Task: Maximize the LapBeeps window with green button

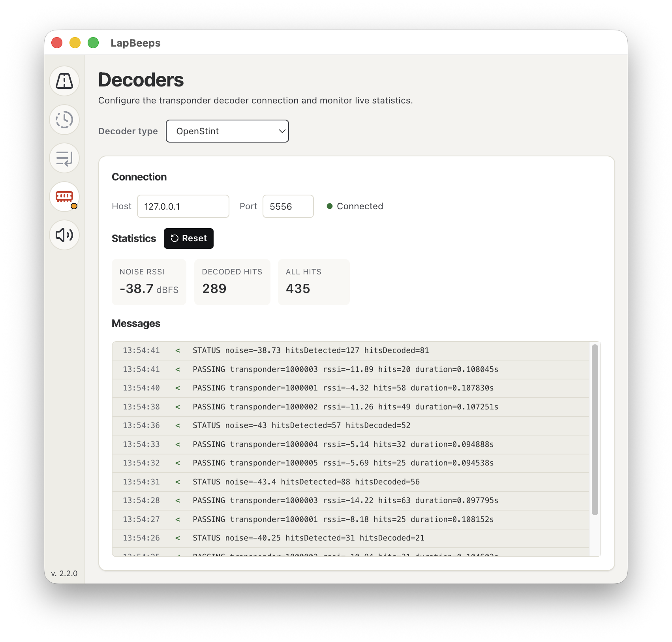Action: click(93, 43)
